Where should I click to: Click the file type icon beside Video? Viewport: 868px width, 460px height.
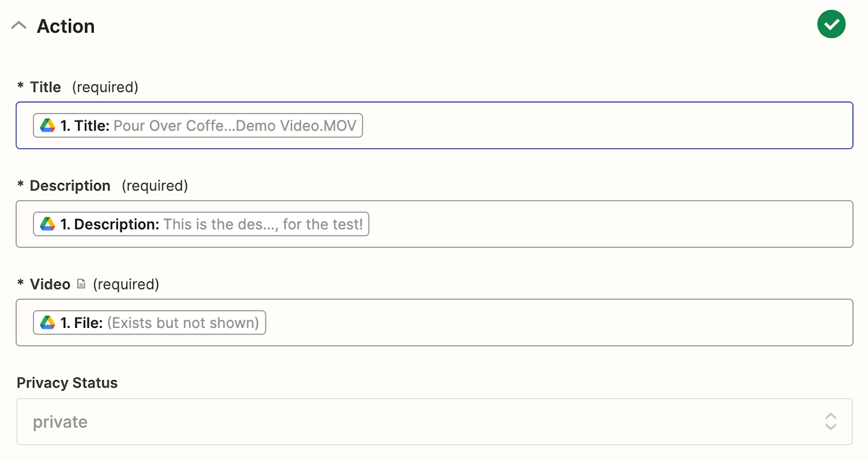[x=81, y=284]
